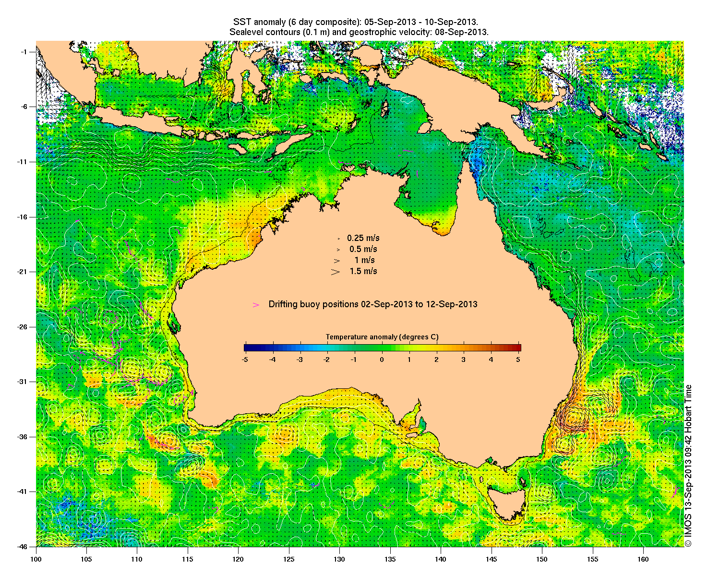Click the 0.5 m/s velocity legend label
Image resolution: width=720 pixels, height=588 pixels.
coord(363,249)
